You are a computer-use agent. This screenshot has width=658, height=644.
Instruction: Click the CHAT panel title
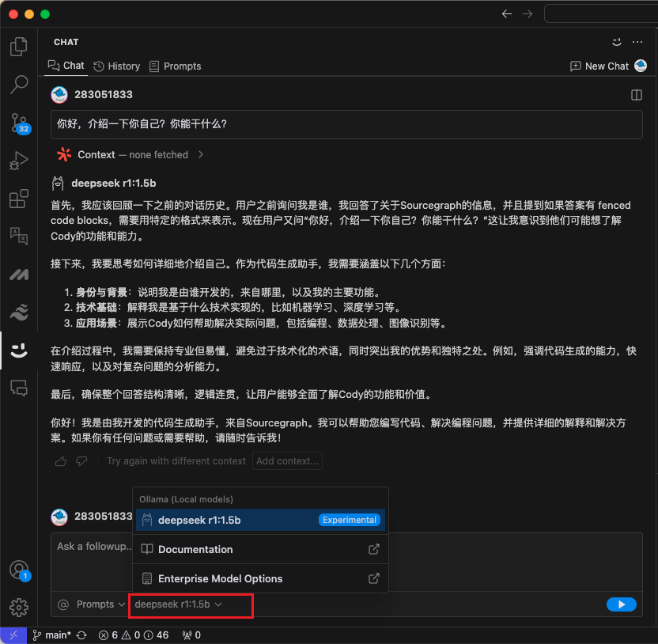(x=66, y=42)
